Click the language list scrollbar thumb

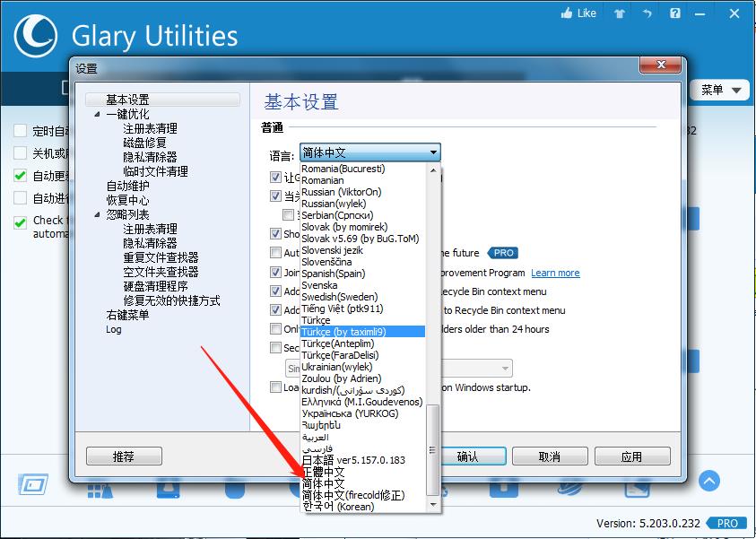point(433,450)
